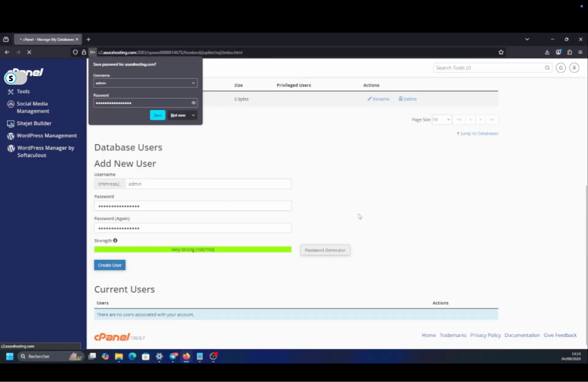Screen dimensions: 588x382
Task: Click the Create User button
Action: tap(109, 265)
